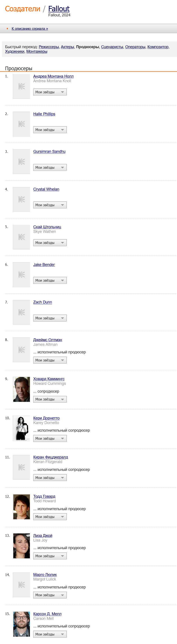Image resolution: width=177 pixels, height=644 pixels.
Task: Open 'Мои звёзды' dropdown for Karey Dornetto
Action: pos(50,438)
